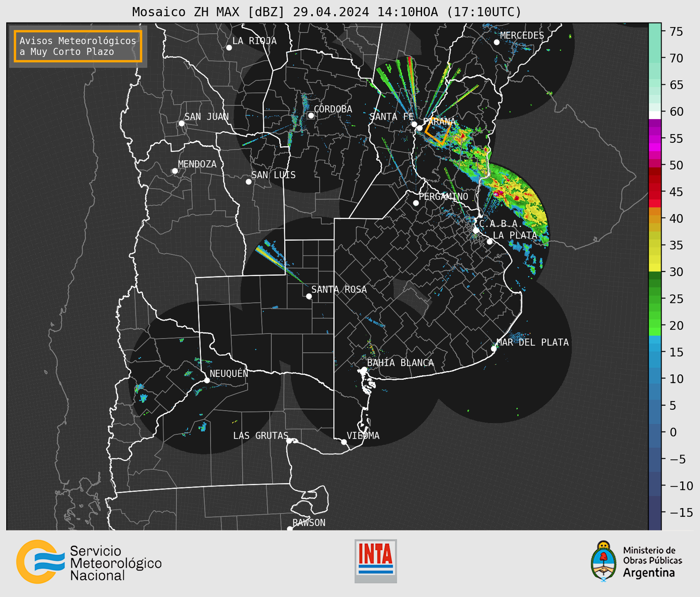
Task: Click the orange warning polygon near Paraná
Action: [x=438, y=132]
